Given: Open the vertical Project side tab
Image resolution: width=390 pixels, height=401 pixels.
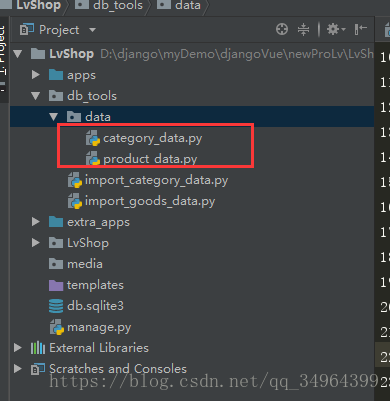Looking at the screenshot, I should tap(3, 59).
